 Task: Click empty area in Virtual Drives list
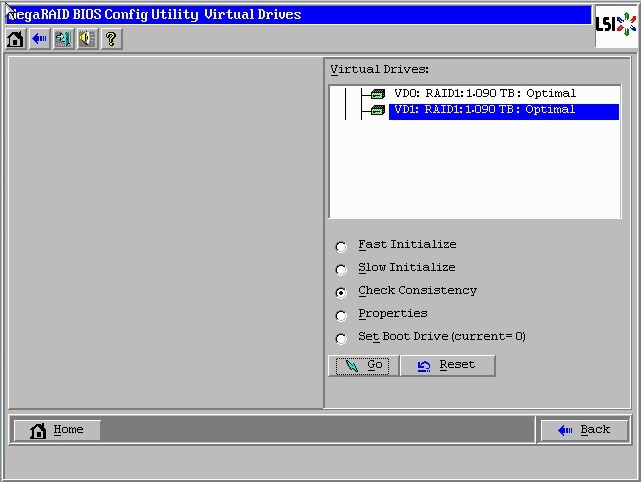[474, 170]
